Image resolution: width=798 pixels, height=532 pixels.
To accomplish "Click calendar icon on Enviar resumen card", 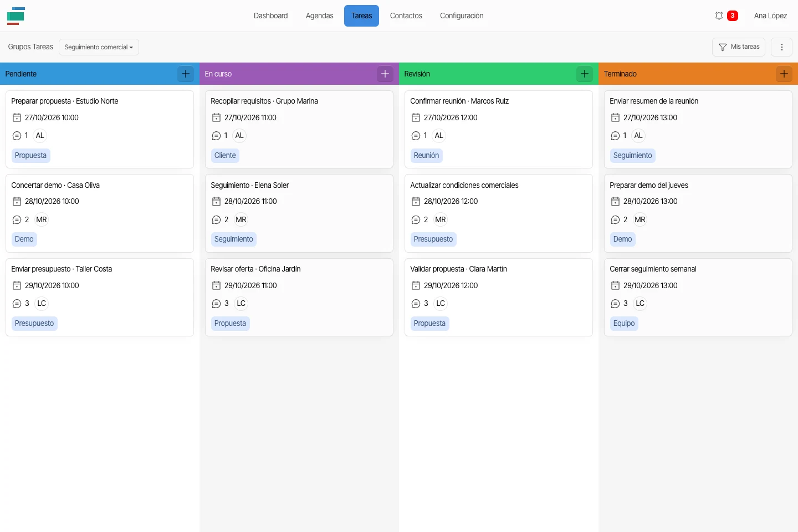I will pos(615,117).
